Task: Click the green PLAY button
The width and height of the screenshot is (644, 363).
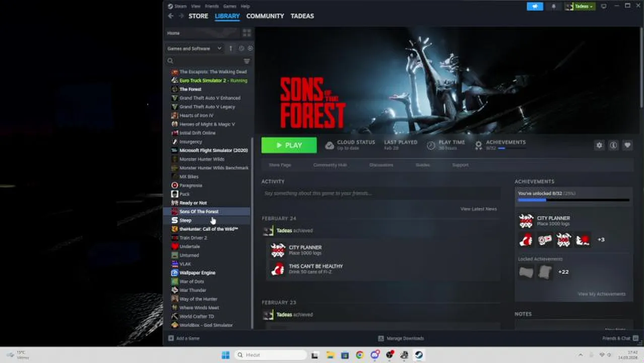Action: tap(289, 145)
